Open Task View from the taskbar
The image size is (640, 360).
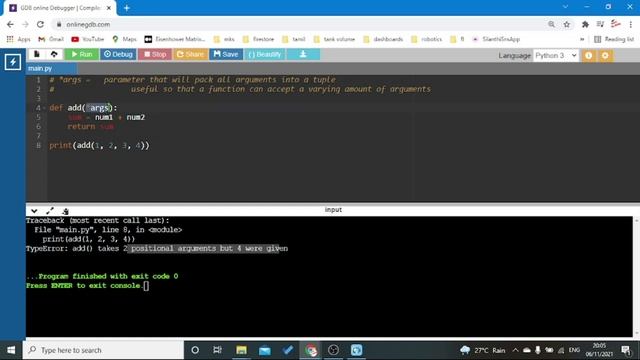coord(217,350)
